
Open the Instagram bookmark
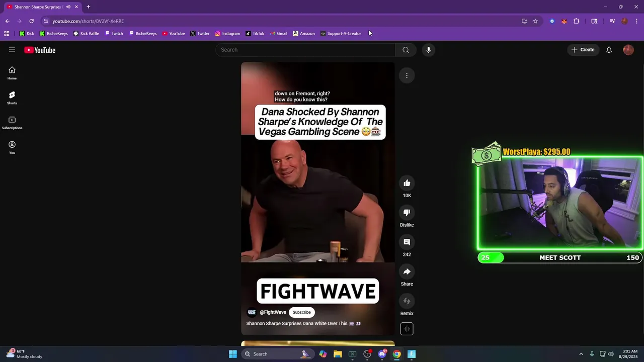click(x=227, y=34)
